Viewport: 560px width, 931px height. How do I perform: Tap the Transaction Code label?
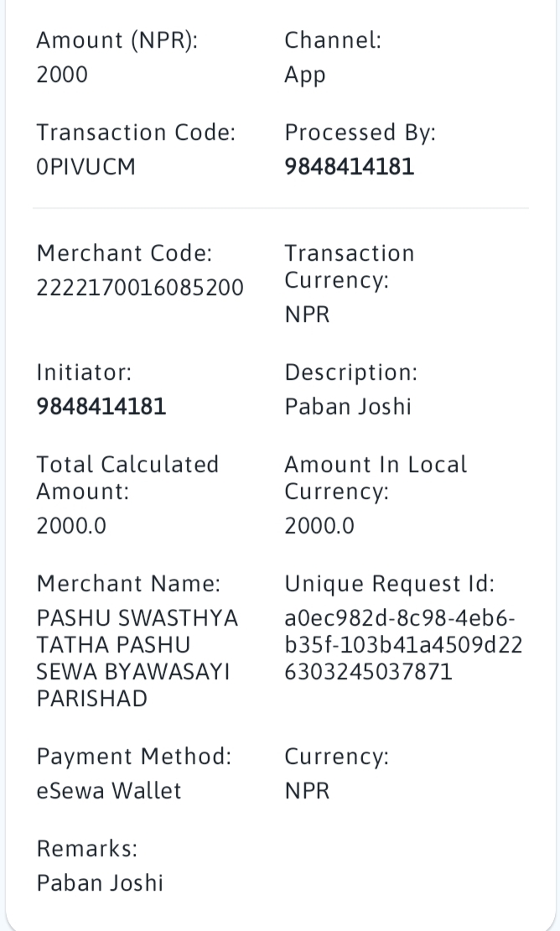136,133
